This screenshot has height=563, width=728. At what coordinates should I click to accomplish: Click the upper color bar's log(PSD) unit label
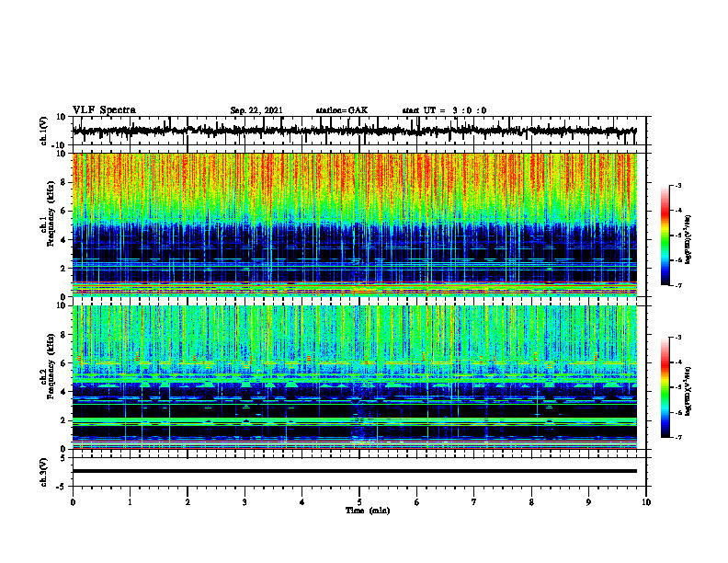tap(688, 240)
